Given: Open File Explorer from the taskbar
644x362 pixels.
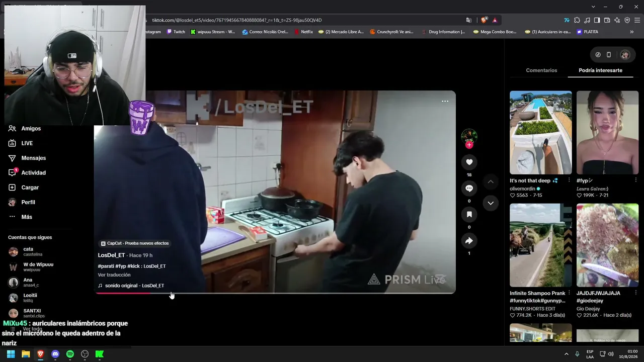Looking at the screenshot, I should pos(26,354).
